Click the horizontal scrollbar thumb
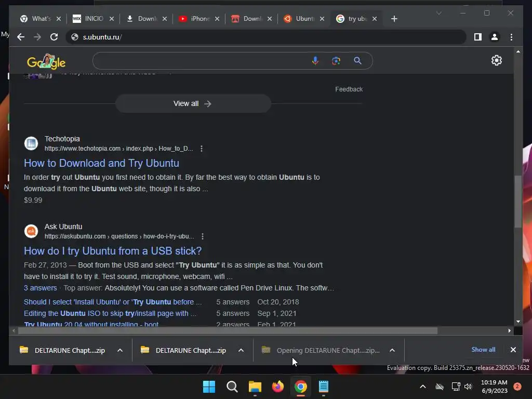The width and height of the screenshot is (532, 399). pos(228,330)
